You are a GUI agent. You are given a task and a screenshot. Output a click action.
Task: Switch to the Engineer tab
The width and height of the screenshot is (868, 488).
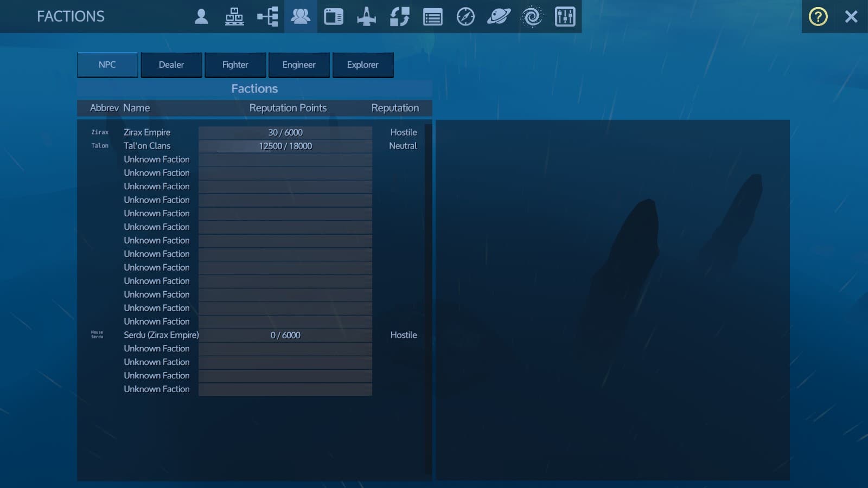point(299,65)
